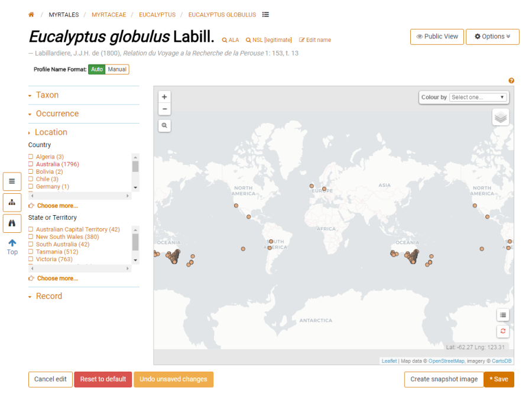The image size is (532, 393).
Task: Click Reset to default button
Action: [x=103, y=379]
